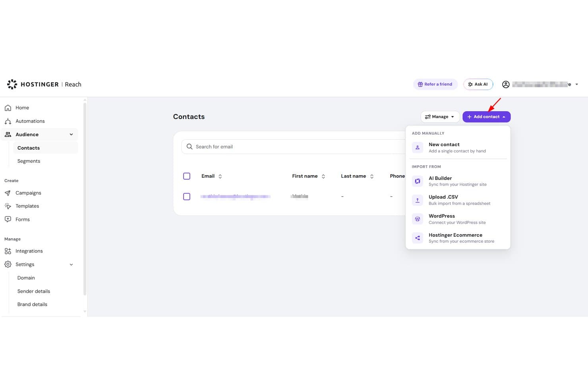Tick the select-all checkbox in table header

pyautogui.click(x=187, y=176)
